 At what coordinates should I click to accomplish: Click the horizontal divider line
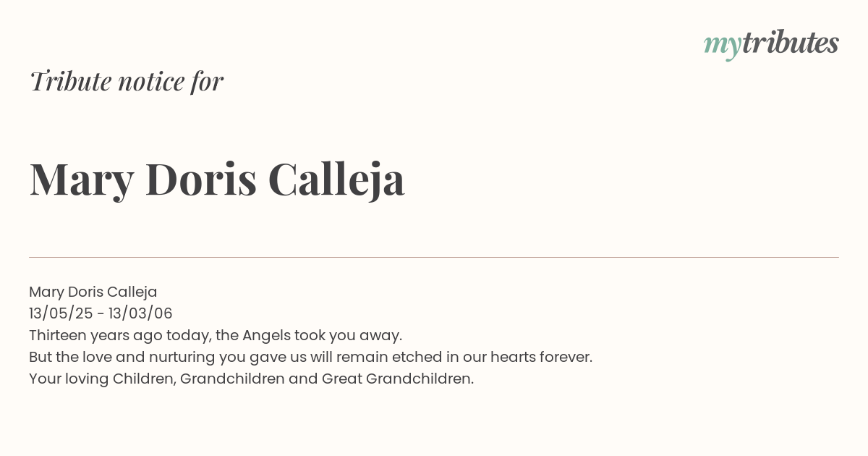pyautogui.click(x=434, y=257)
